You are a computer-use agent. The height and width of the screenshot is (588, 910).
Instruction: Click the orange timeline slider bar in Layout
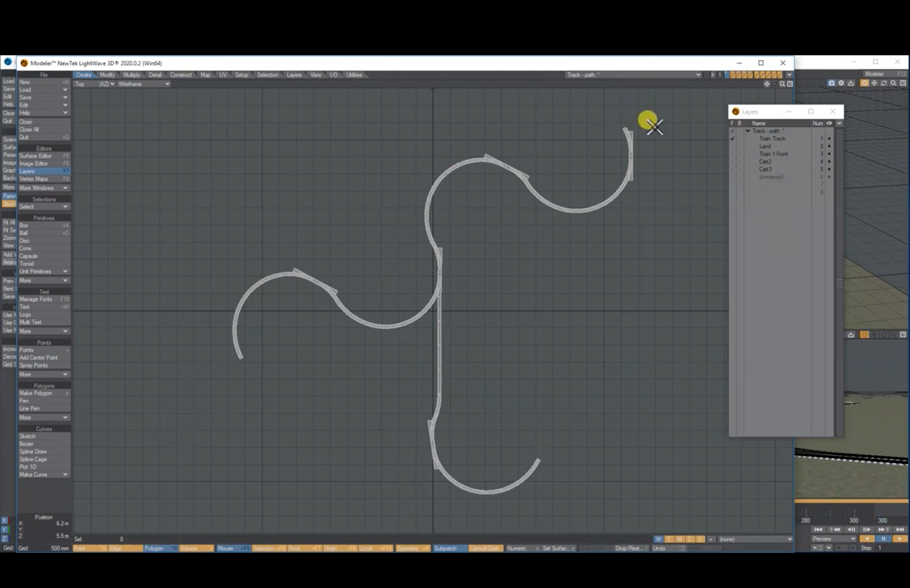coord(851,501)
